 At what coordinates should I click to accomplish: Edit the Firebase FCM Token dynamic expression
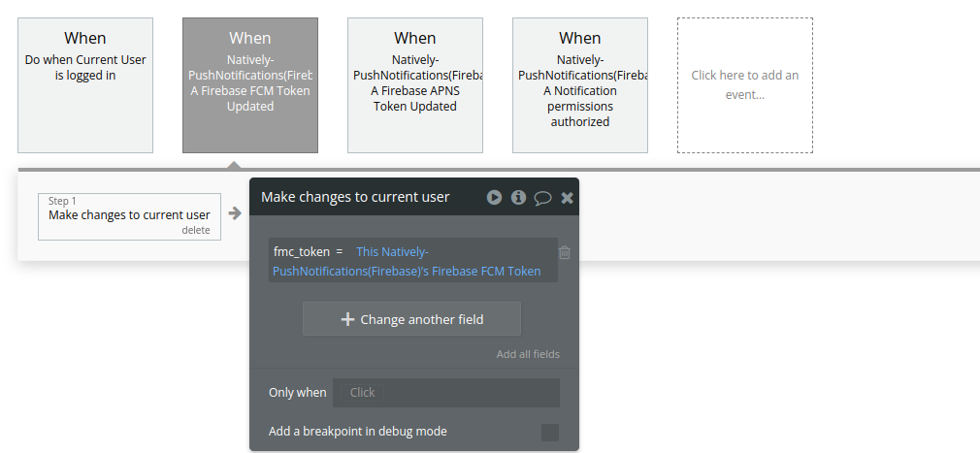pos(407,262)
